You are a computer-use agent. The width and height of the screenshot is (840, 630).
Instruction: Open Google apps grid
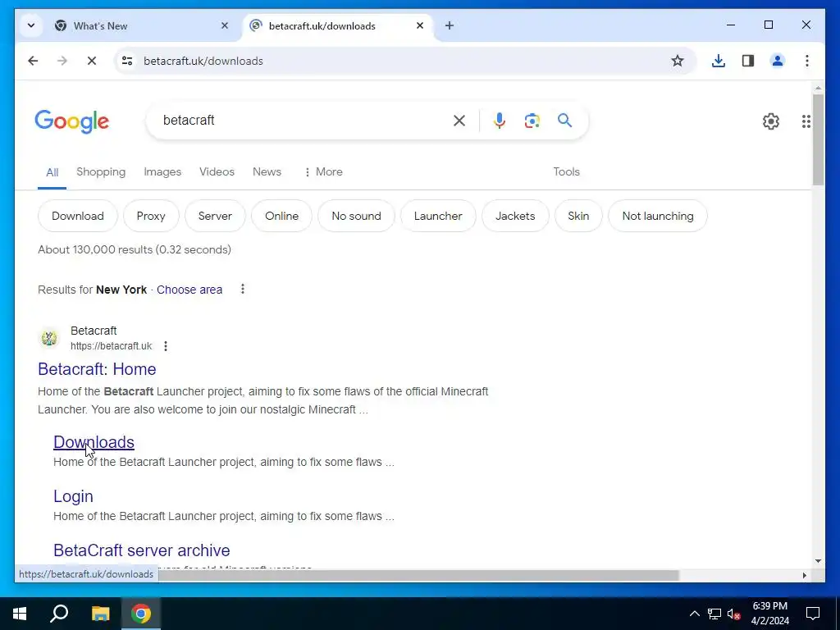[x=806, y=121]
